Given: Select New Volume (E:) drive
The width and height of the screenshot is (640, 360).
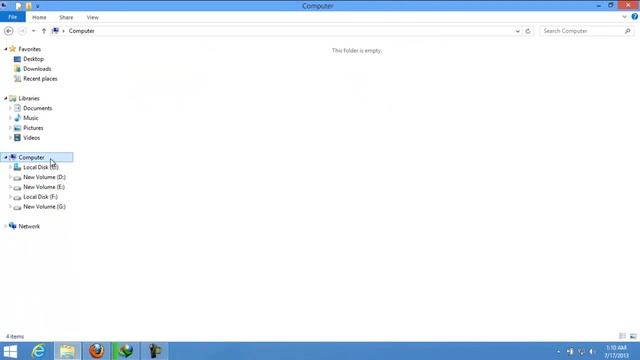Looking at the screenshot, I should tap(44, 187).
